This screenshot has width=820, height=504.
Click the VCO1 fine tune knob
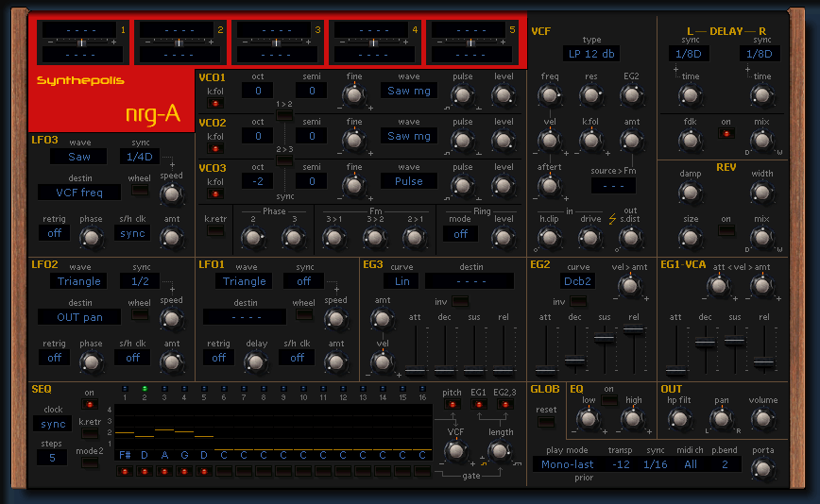click(354, 95)
